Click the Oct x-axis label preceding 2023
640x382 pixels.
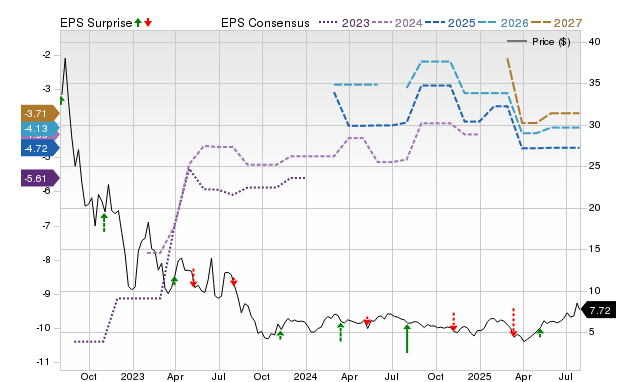[89, 376]
